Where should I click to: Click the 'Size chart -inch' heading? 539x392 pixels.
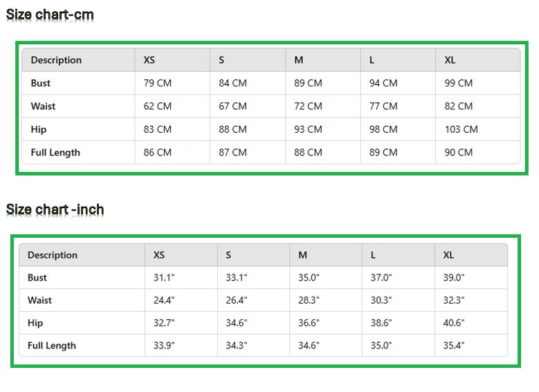(x=55, y=209)
